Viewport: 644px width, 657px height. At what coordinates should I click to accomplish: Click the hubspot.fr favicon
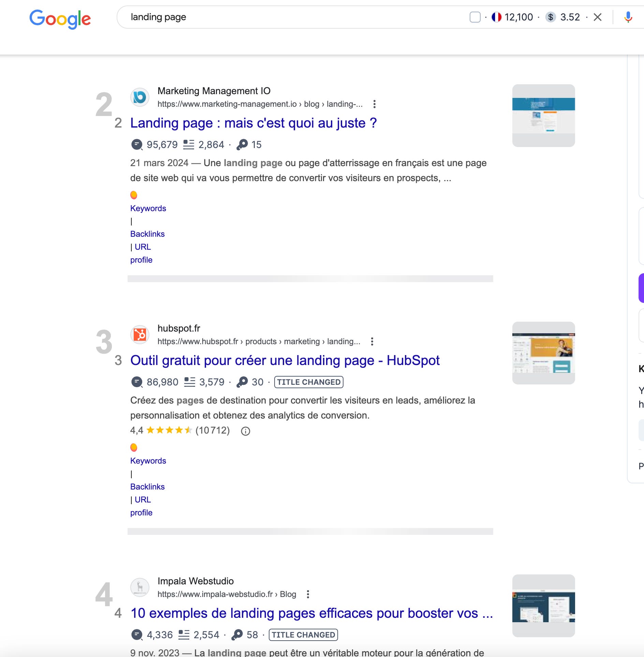140,335
